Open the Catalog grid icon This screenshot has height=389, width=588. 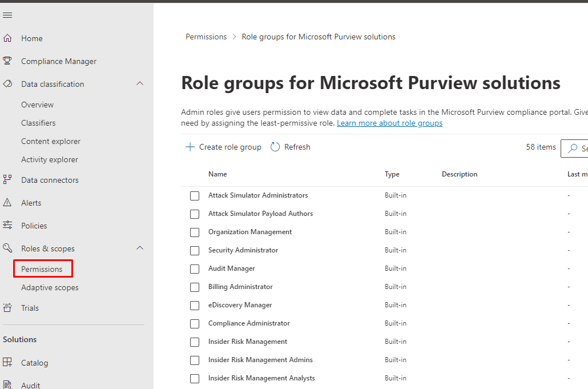pyautogui.click(x=7, y=363)
